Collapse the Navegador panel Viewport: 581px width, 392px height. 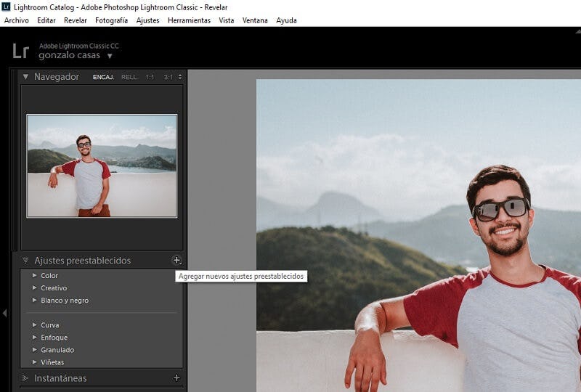coord(25,77)
